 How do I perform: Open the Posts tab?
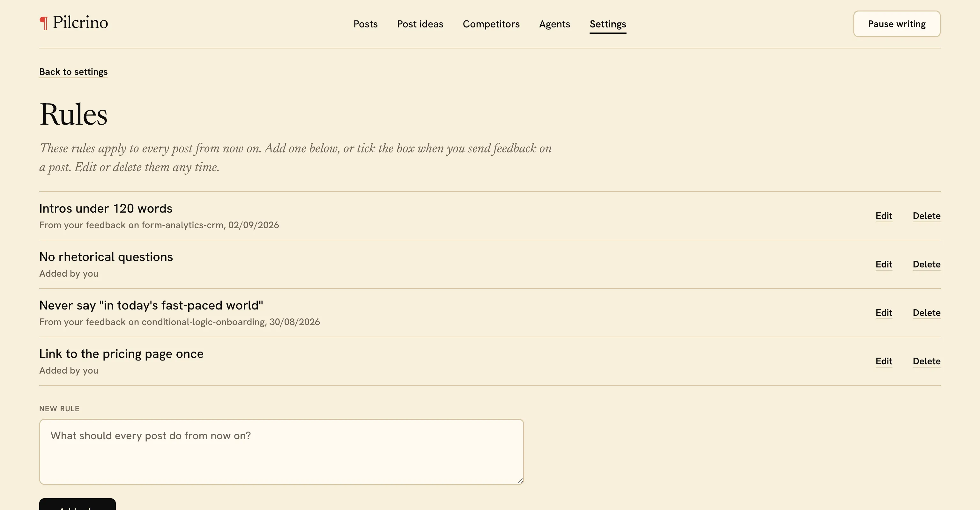point(365,24)
